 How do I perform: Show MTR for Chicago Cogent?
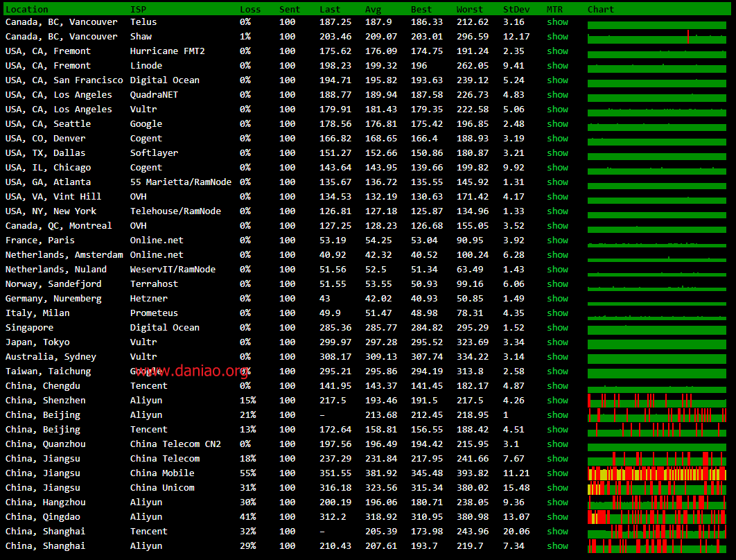tap(557, 168)
